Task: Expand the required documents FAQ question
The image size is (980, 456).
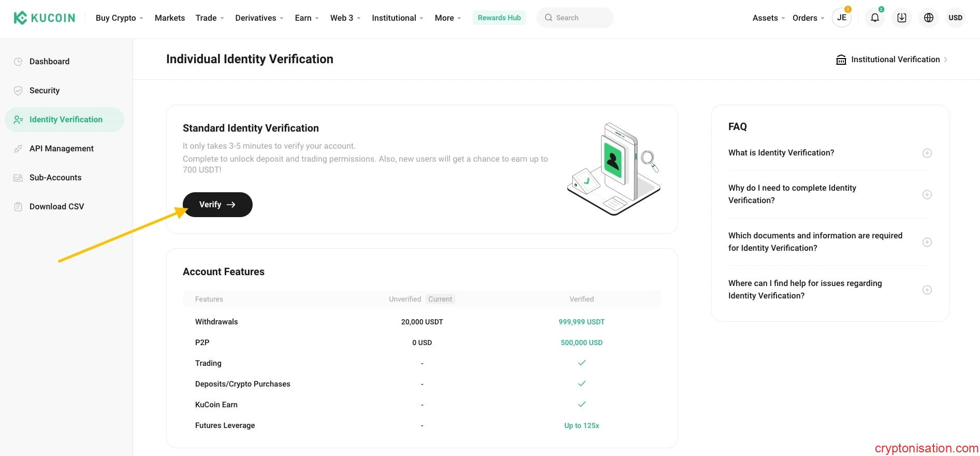Action: pyautogui.click(x=927, y=242)
